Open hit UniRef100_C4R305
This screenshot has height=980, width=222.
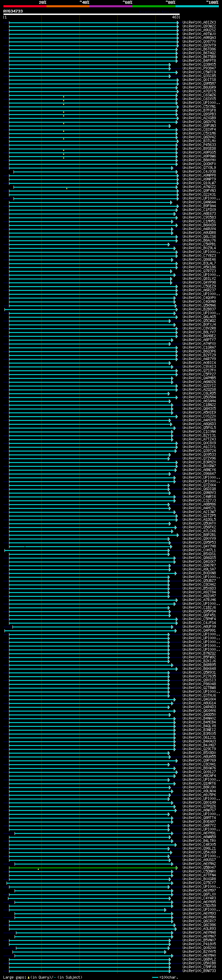click(x=199, y=844)
